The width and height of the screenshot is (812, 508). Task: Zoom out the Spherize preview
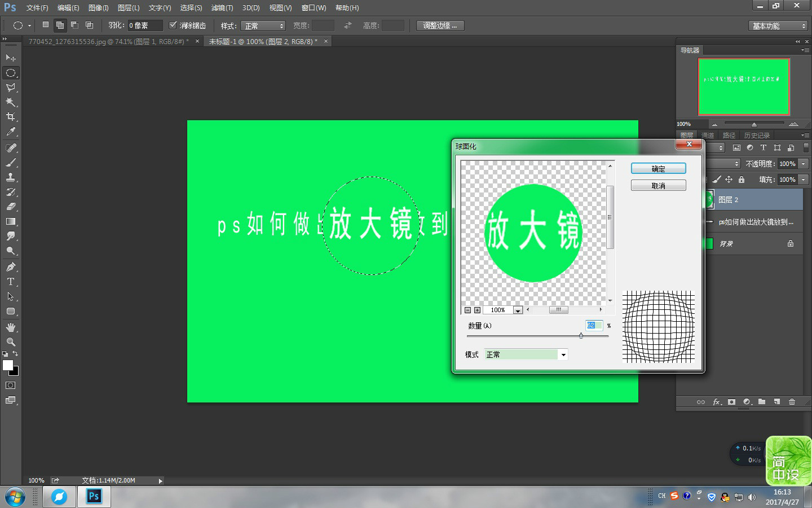coord(467,310)
